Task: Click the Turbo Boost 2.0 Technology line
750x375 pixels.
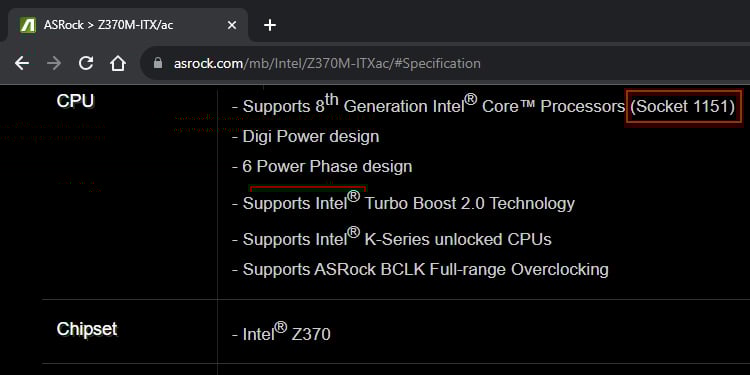Action: [x=403, y=201]
